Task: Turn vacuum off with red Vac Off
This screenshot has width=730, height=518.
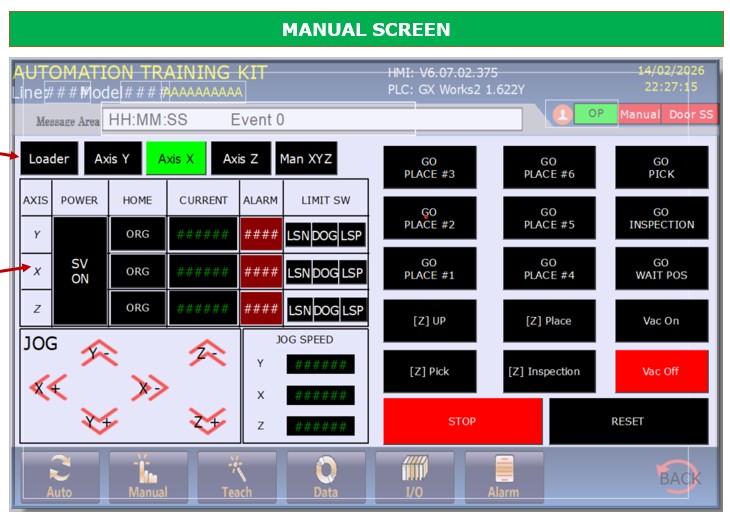Action: [662, 371]
